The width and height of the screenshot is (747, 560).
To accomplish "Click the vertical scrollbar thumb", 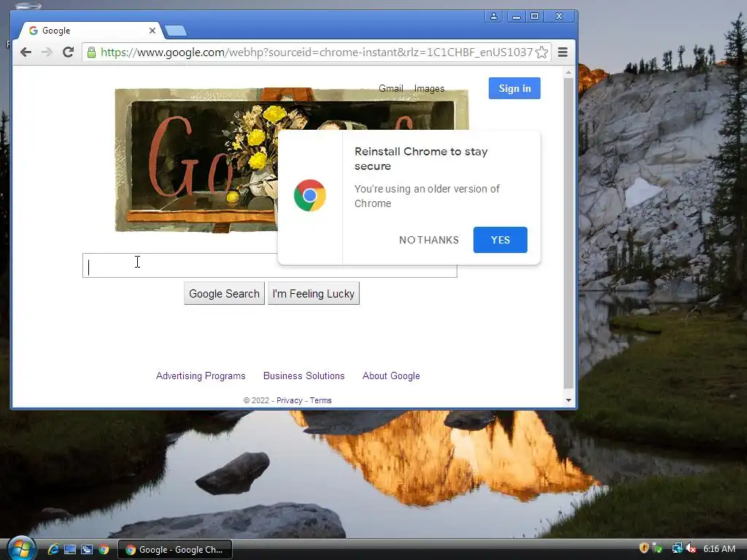I will click(568, 233).
